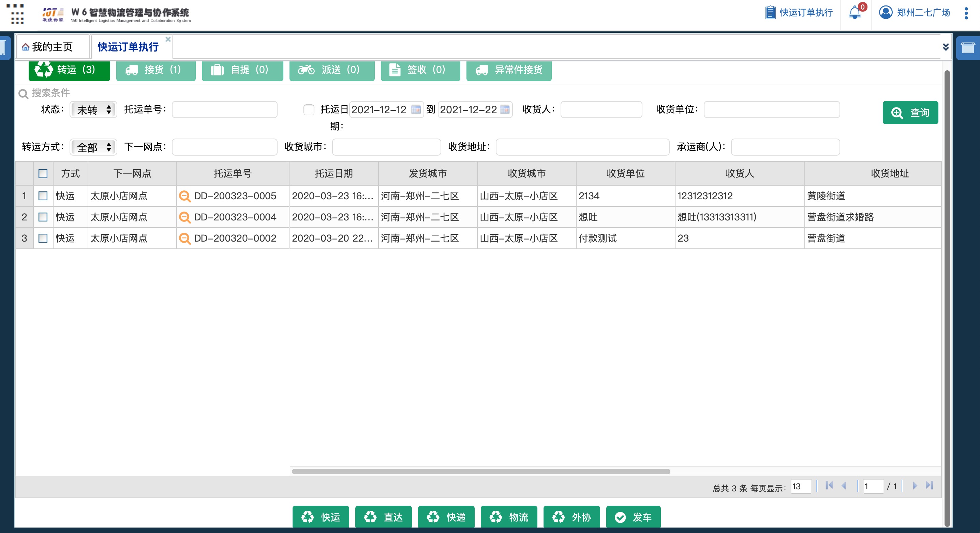The width and height of the screenshot is (980, 533).
Task: Click magnifier icon beside order DD-200323-0005
Action: [x=184, y=196]
